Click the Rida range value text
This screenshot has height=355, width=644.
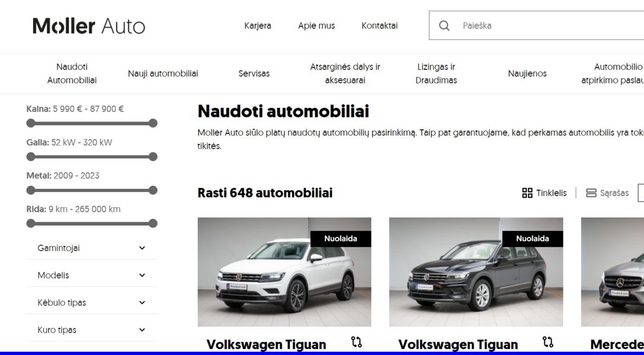coord(85,209)
